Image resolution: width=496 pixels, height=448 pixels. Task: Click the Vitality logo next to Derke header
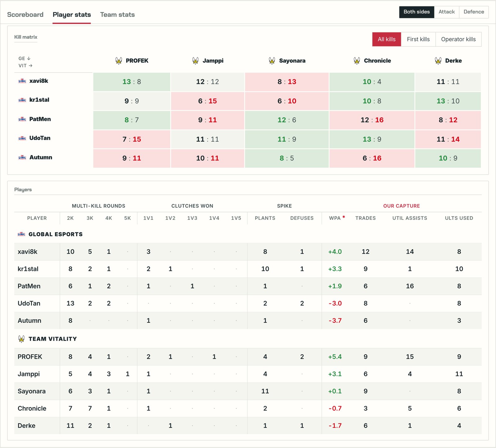(x=438, y=61)
